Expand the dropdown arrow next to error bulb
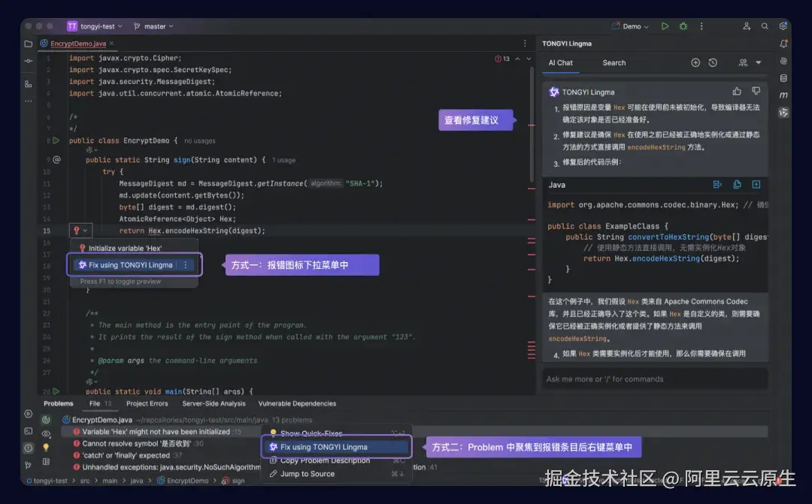The width and height of the screenshot is (812, 504). (x=86, y=231)
